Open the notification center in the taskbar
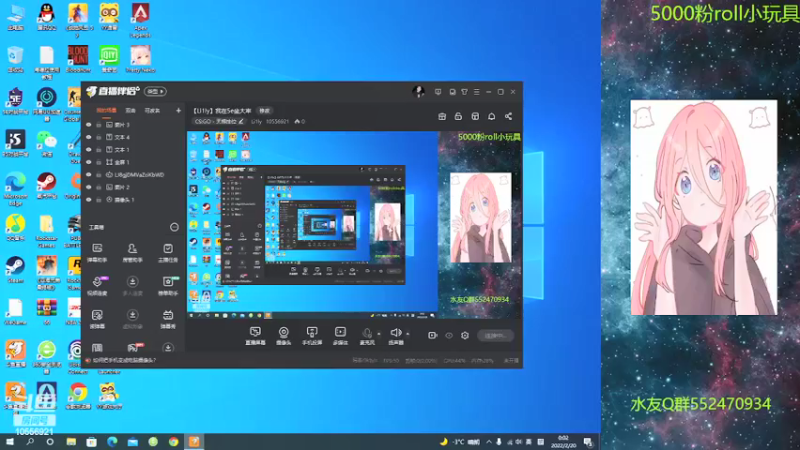Screen dimensions: 800x450 (x=588, y=442)
